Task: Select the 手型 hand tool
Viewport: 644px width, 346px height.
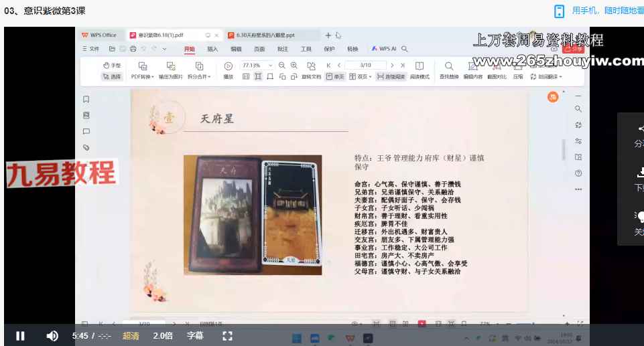Action: click(112, 66)
